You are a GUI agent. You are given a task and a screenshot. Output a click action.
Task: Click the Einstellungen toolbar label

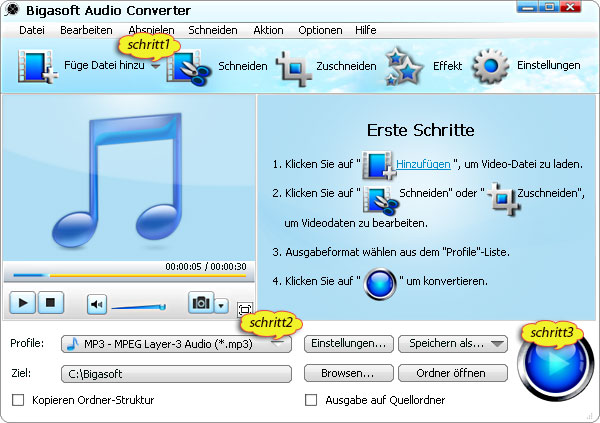[x=549, y=65]
